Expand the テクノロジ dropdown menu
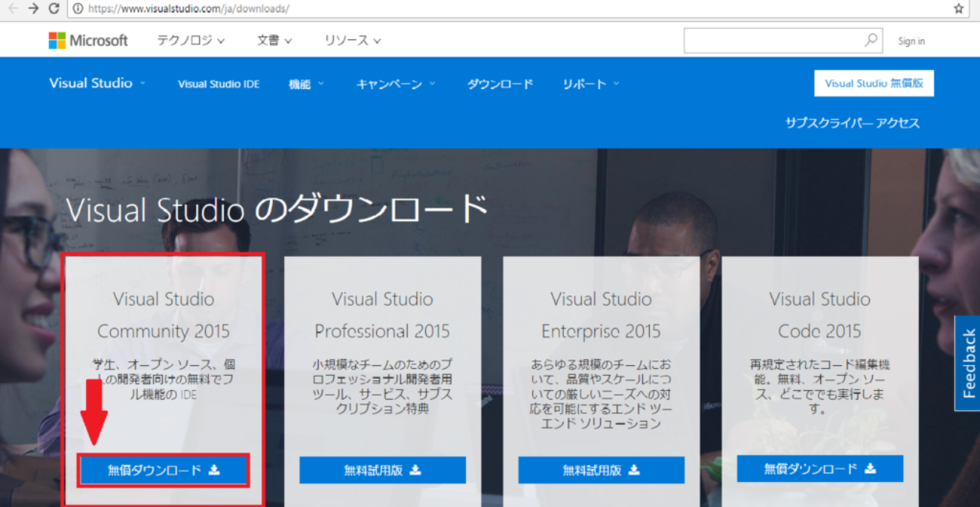Screen dimensions: 980x507 (x=191, y=41)
